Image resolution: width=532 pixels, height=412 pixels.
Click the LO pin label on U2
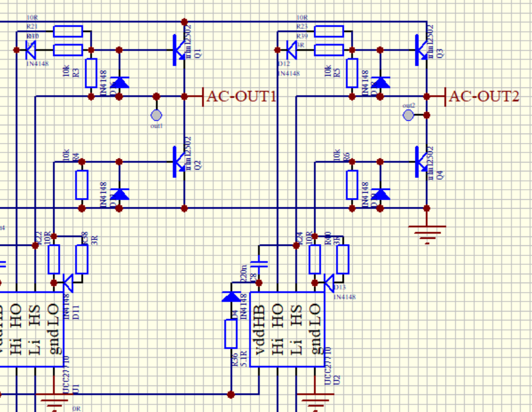(315, 315)
